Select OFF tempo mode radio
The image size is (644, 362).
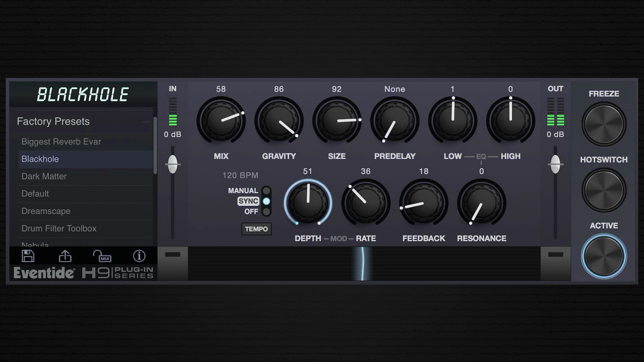pyautogui.click(x=266, y=212)
